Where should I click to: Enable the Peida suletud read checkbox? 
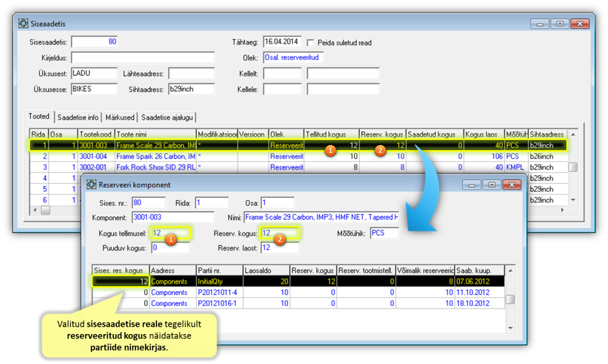[310, 43]
